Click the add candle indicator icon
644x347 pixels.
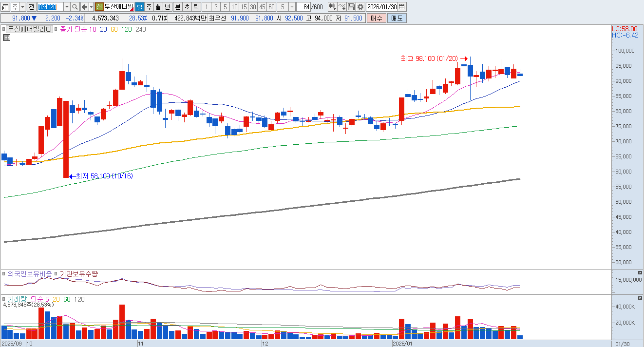(332, 7)
